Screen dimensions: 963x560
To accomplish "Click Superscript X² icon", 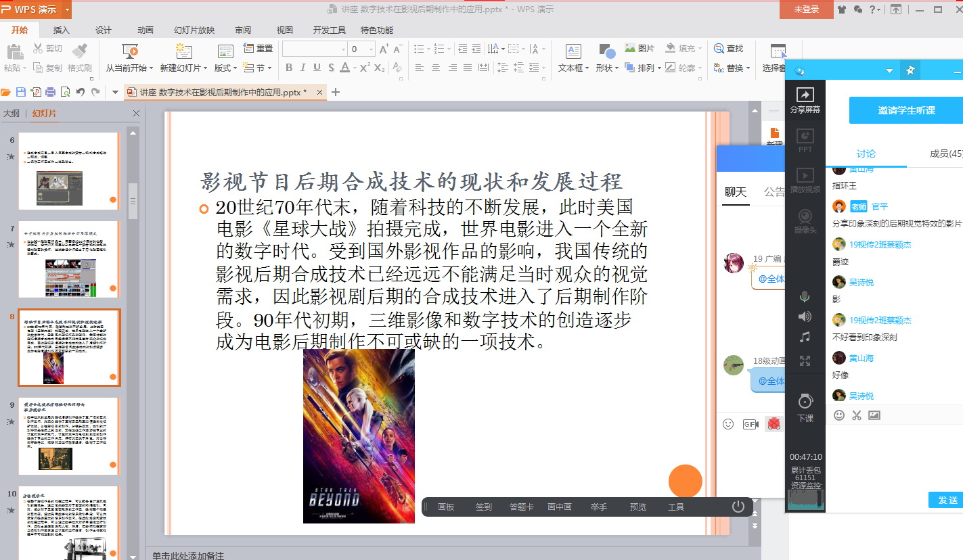I will pyautogui.click(x=365, y=68).
